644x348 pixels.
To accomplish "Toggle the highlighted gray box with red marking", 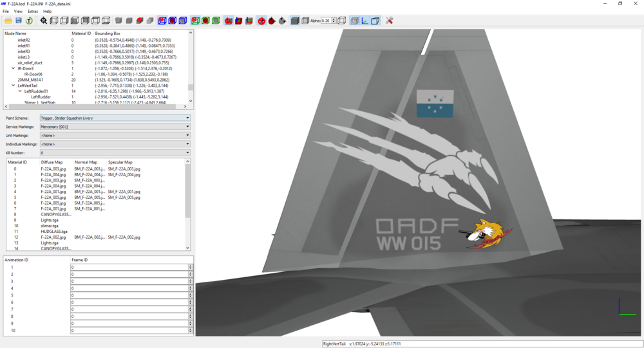I will click(x=354, y=21).
